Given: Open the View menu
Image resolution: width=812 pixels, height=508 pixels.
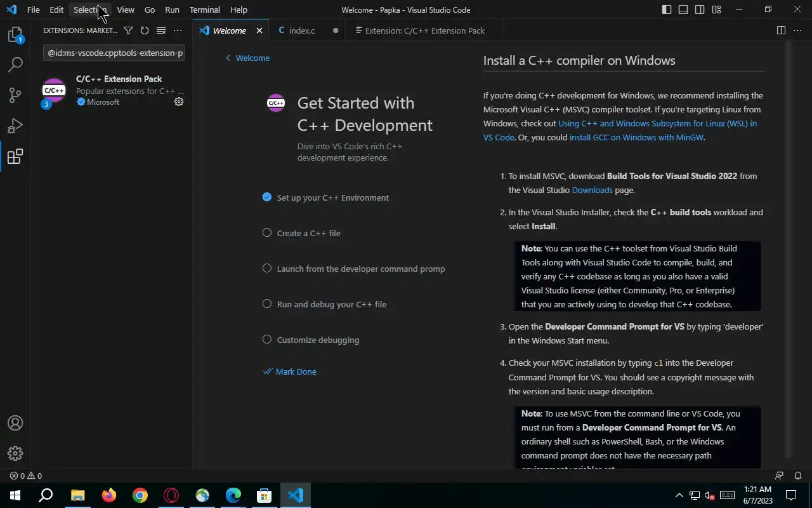Looking at the screenshot, I should click(126, 10).
